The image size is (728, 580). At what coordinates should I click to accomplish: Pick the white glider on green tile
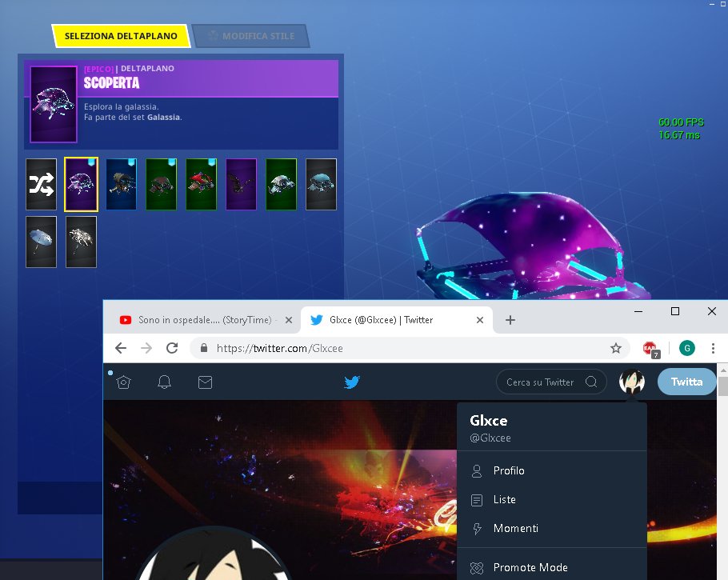tap(281, 184)
